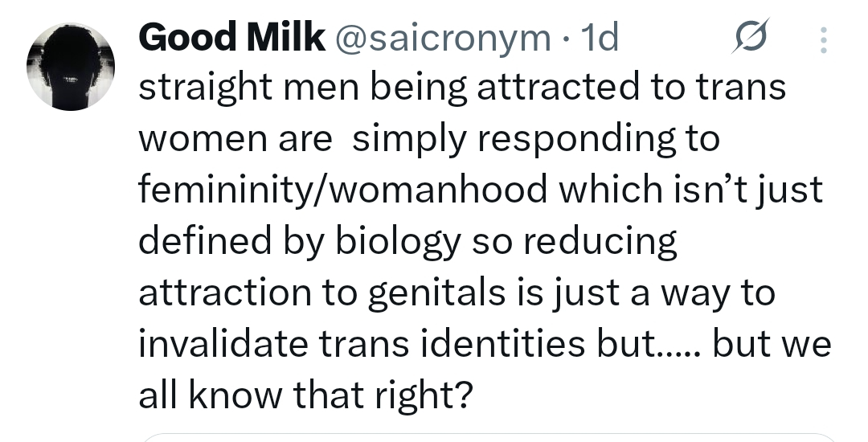The width and height of the screenshot is (868, 442).
Task: Open the Grok explain-post icon
Action: point(750,37)
